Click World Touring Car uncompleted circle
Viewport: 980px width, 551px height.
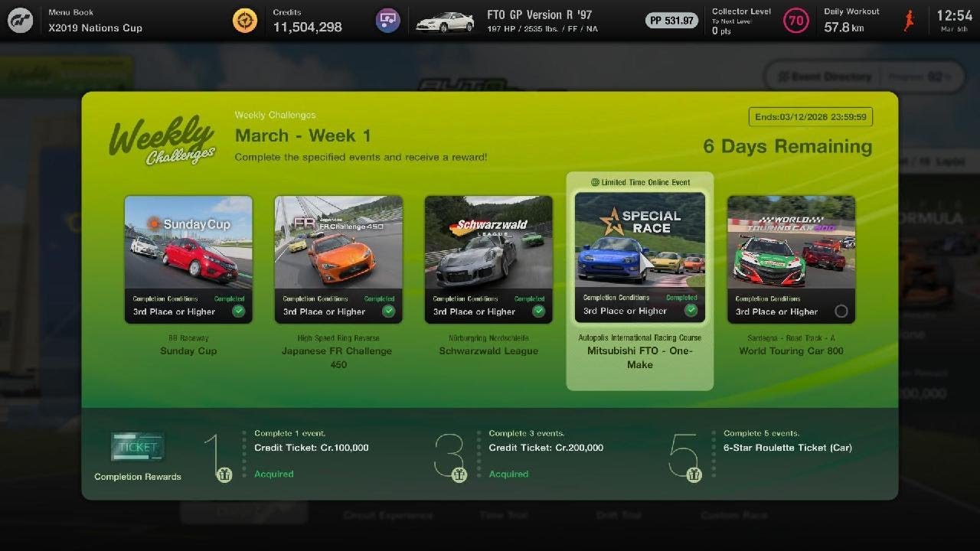[841, 311]
